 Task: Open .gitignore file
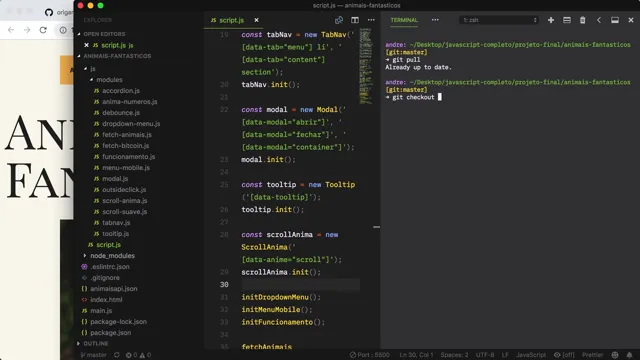105,278
